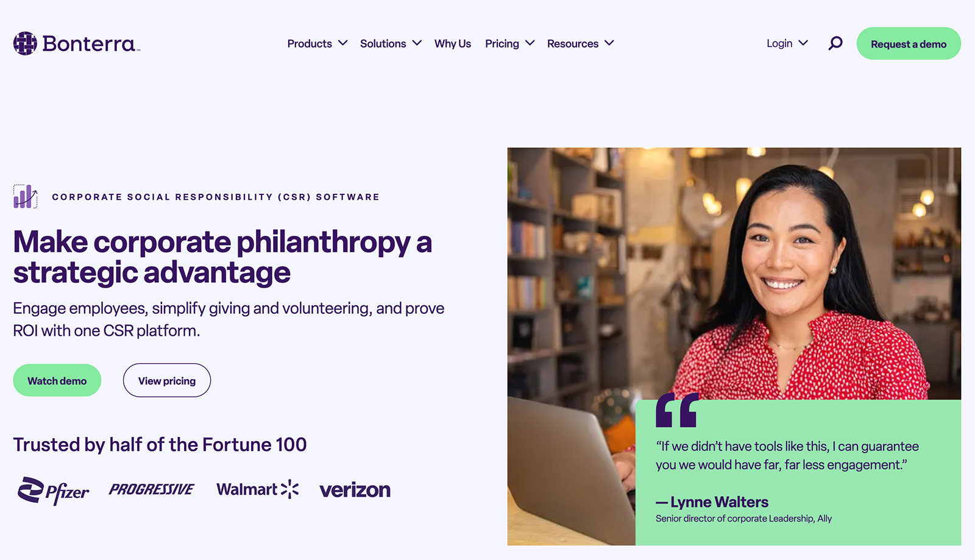Expand the Resources dropdown arrow
This screenshot has height=560, width=975.
pos(609,43)
